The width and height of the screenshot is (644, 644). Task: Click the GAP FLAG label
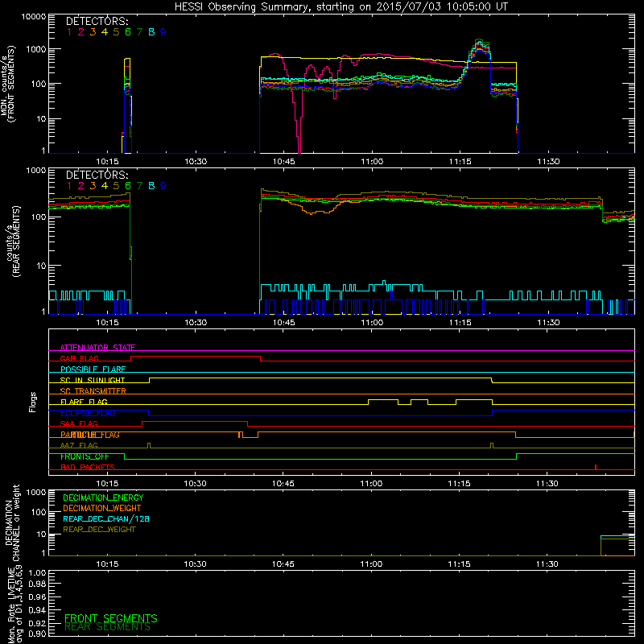(x=79, y=358)
